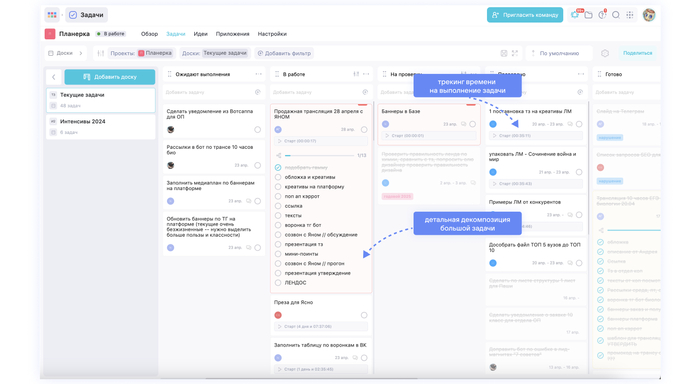700x384 pixels.
Task: Click the filter sliders icon
Action: [101, 53]
